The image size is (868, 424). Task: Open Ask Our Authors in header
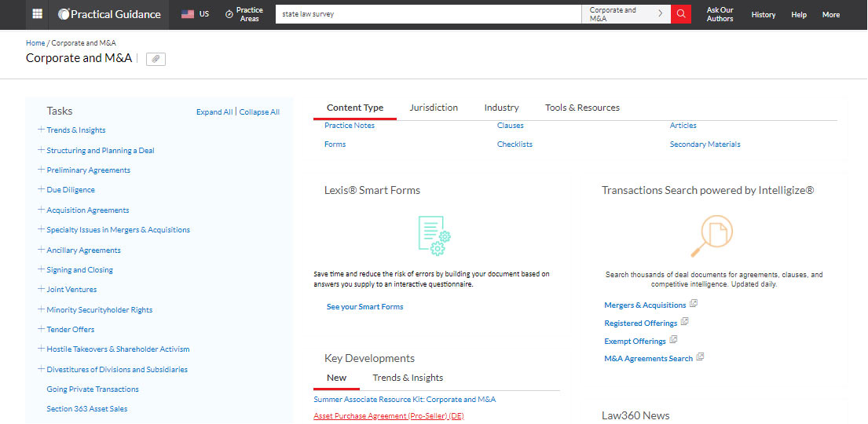click(x=720, y=14)
